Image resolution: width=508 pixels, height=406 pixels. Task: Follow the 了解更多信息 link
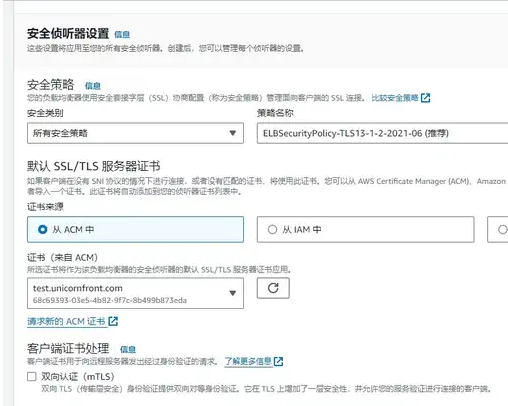coord(248,361)
